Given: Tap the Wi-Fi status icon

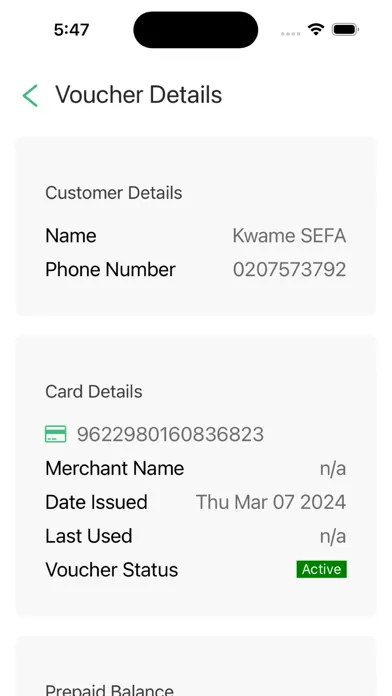Looking at the screenshot, I should pyautogui.click(x=316, y=30).
